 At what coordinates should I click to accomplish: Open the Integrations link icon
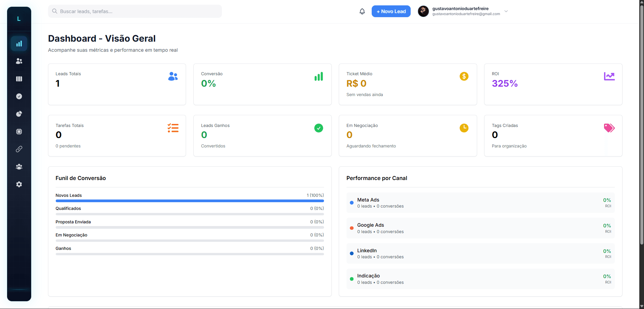(19, 149)
